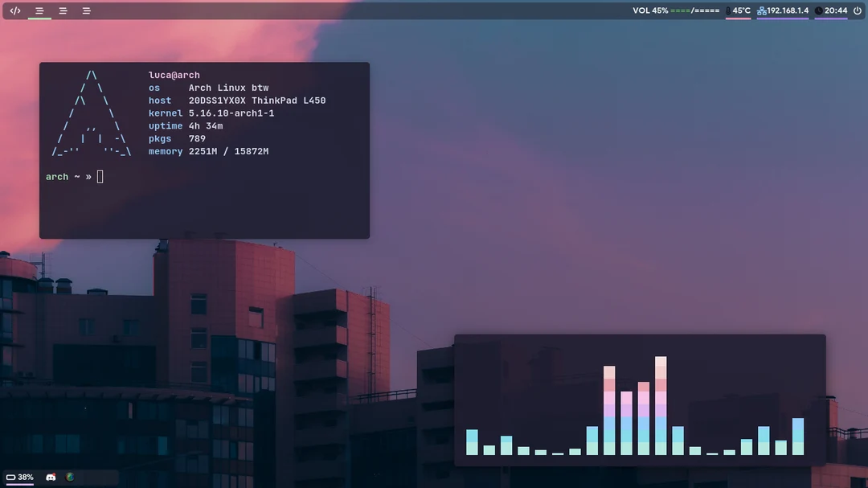Click the code editor icon in top bar
868x488 pixels.
(14, 10)
